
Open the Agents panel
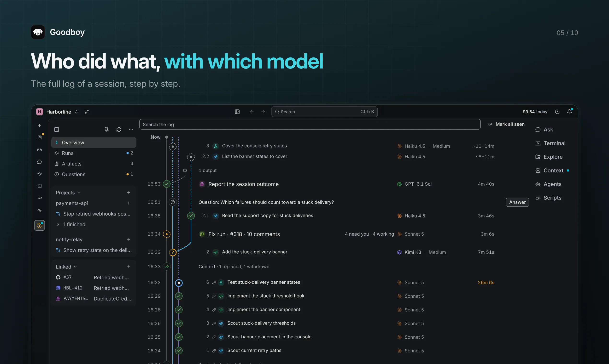click(x=548, y=184)
